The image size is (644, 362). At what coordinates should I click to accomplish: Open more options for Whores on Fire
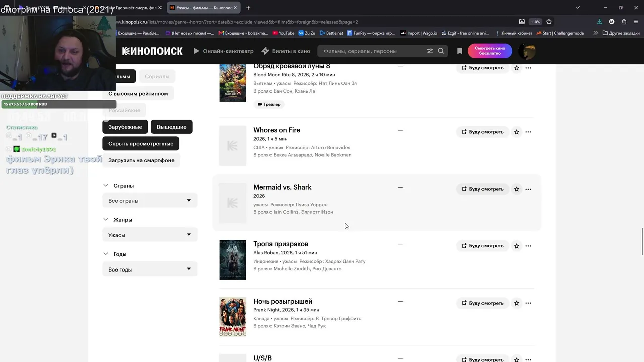click(528, 132)
